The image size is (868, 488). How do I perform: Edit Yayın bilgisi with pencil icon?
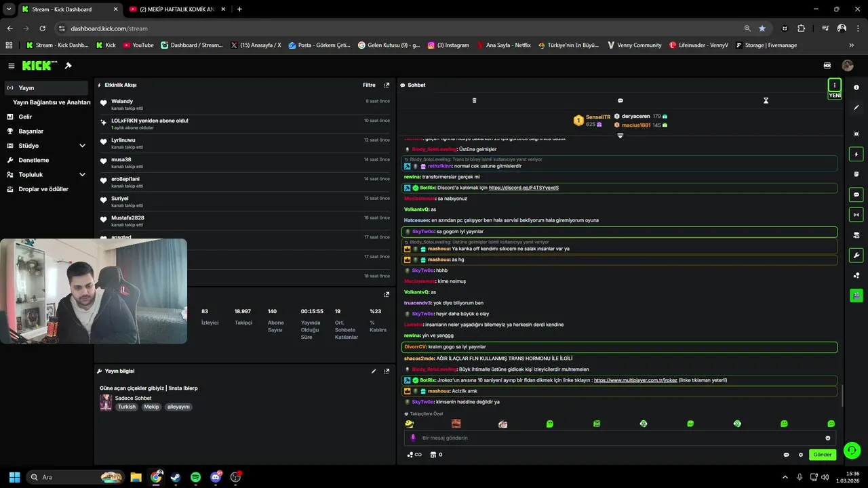pyautogui.click(x=374, y=371)
